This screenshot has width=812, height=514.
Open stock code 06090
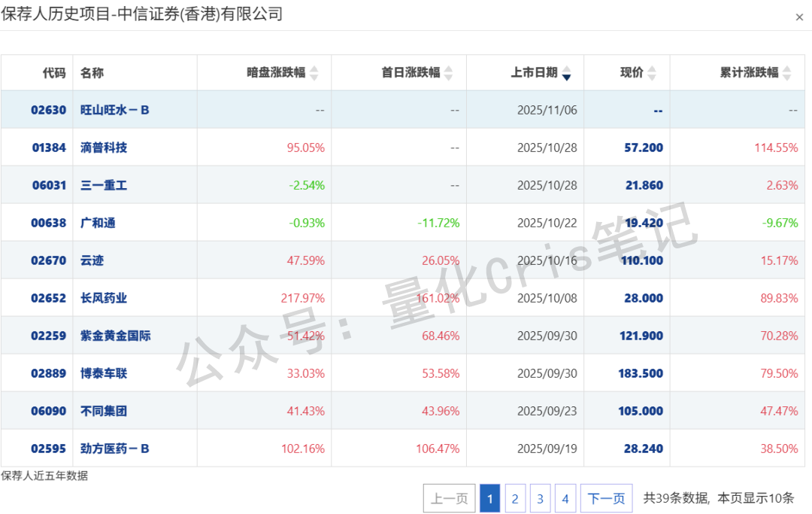click(x=49, y=411)
